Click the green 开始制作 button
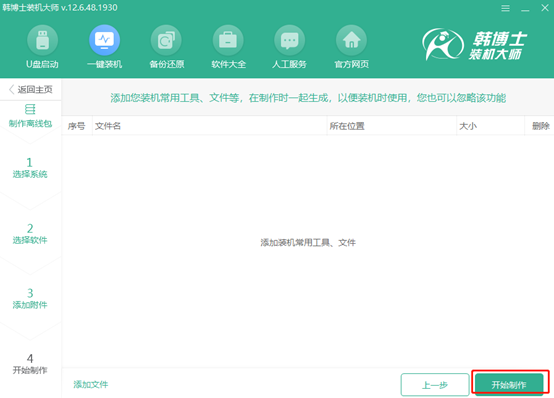This screenshot has width=554, height=398. 509,384
